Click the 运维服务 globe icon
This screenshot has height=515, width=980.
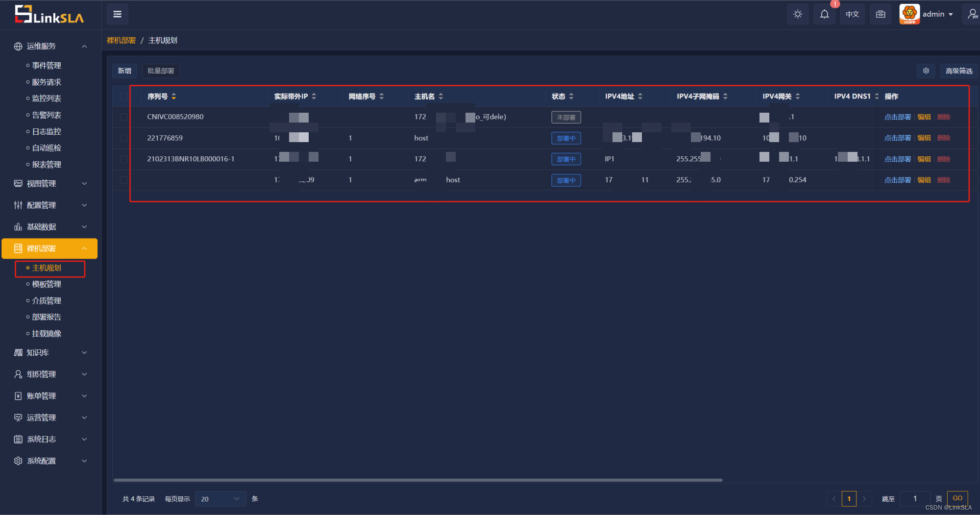[x=18, y=46]
